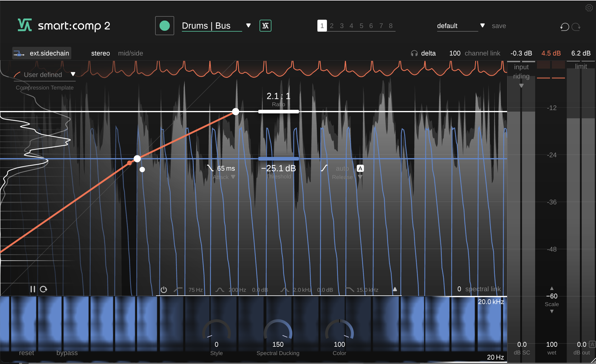596x364 pixels.
Task: Click the display reset refresh icon
Action: click(x=44, y=289)
